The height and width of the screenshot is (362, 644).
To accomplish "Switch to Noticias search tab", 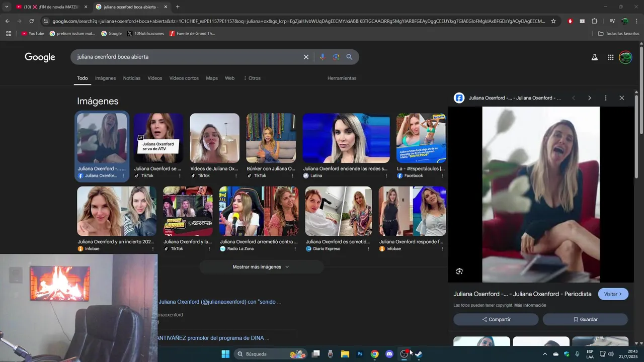I will 132,78.
